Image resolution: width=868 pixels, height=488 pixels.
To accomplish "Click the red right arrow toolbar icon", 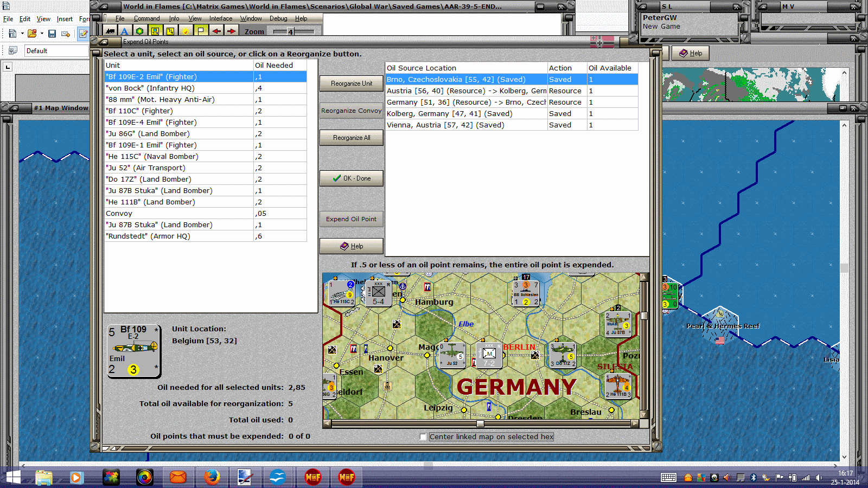I will click(x=231, y=31).
